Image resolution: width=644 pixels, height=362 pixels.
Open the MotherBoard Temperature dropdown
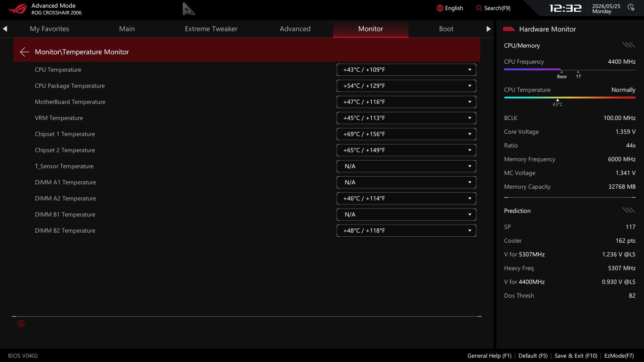coord(406,102)
